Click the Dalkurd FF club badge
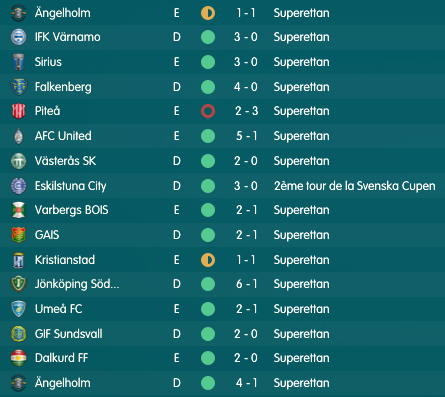 (x=18, y=358)
